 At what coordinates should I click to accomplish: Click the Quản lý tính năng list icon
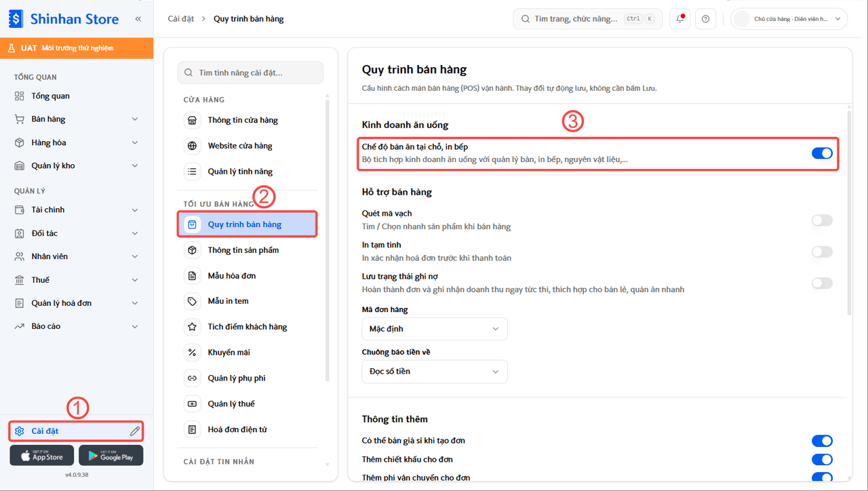click(x=193, y=172)
